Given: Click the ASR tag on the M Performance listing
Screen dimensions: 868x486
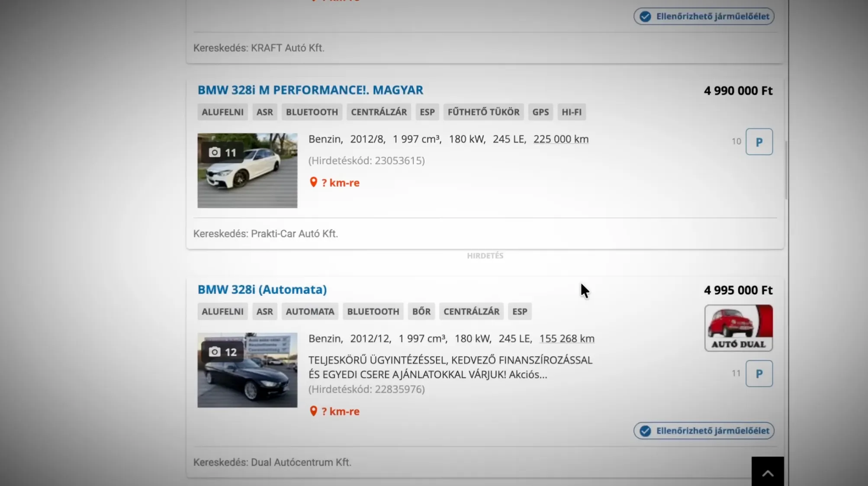Looking at the screenshot, I should point(265,112).
